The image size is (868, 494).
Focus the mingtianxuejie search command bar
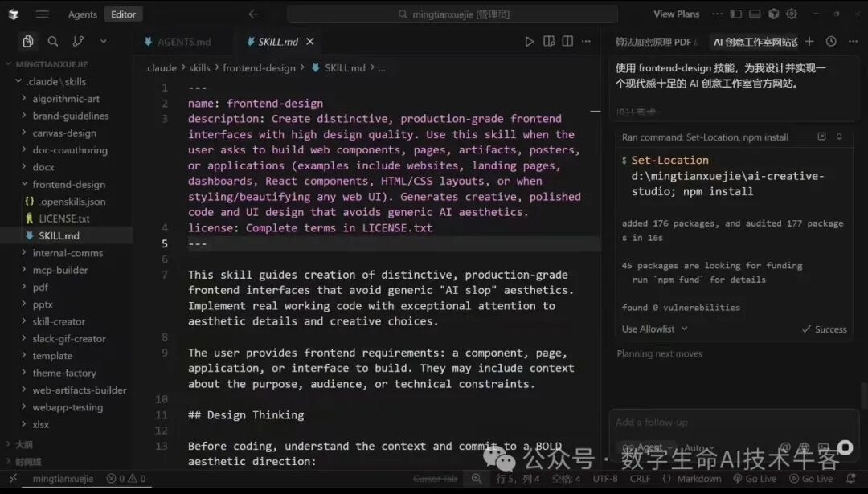(x=452, y=14)
